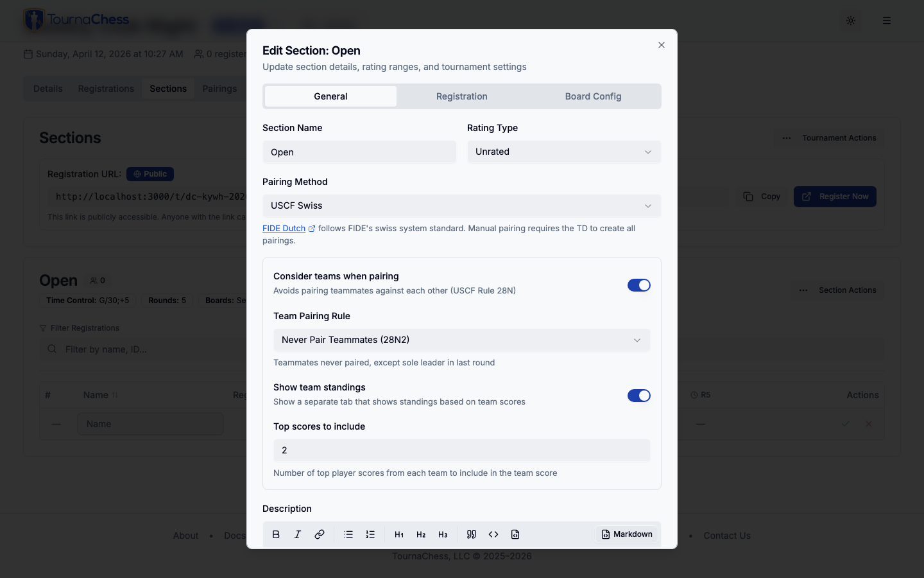Viewport: 924px width, 578px height.
Task: Apply italic formatting in description toolbar
Action: pyautogui.click(x=298, y=534)
